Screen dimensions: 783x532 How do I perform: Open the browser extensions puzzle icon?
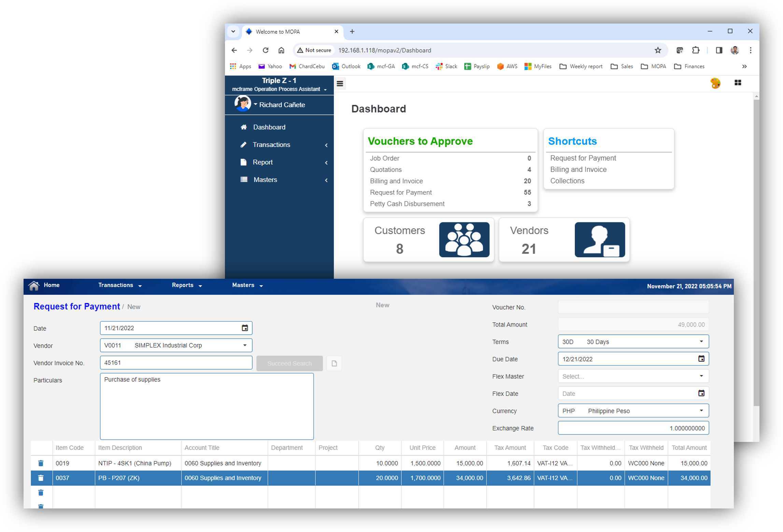(695, 50)
